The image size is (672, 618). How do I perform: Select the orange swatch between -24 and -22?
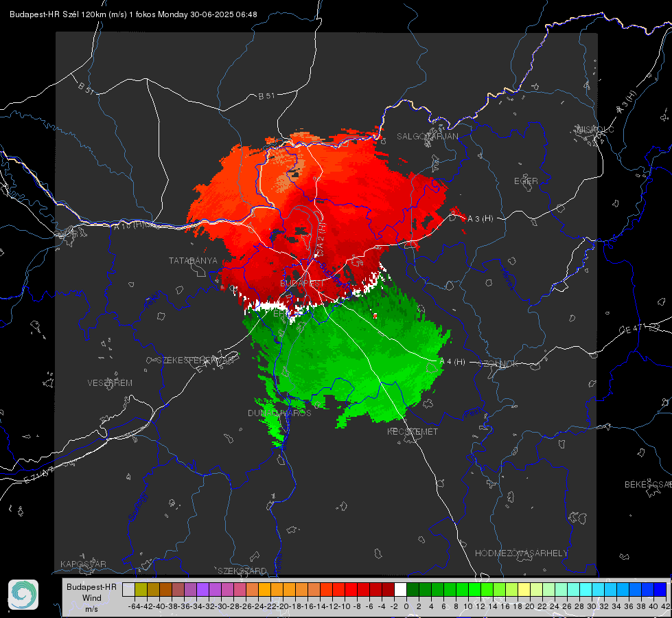coord(264,590)
